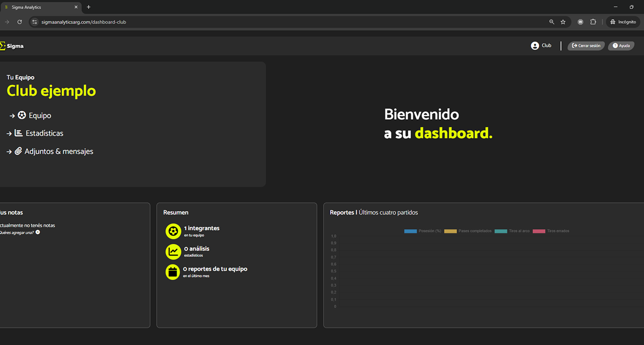Open the Ayuda help button
Viewport: 644px width, 345px height.
click(621, 46)
